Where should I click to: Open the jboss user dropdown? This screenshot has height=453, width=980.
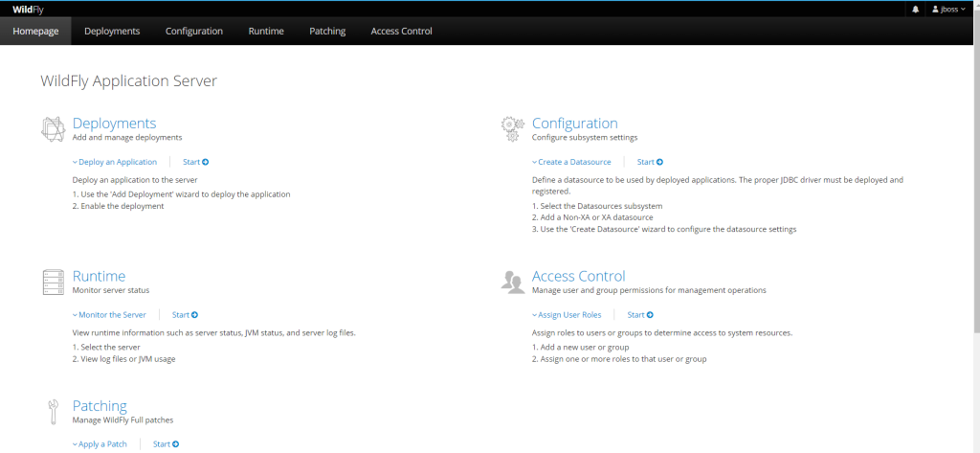948,10
